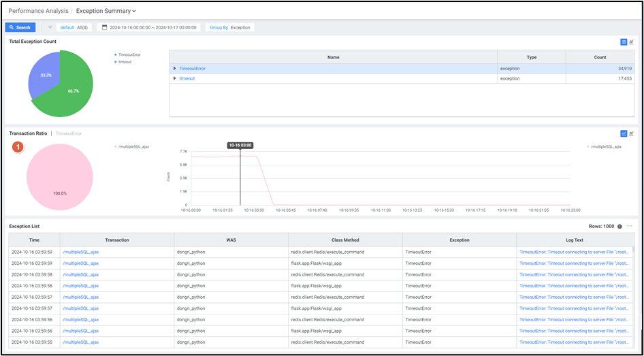Screen dimensions: 644x356
Task: Toggle timeout legend in exception pie
Action: (124, 62)
